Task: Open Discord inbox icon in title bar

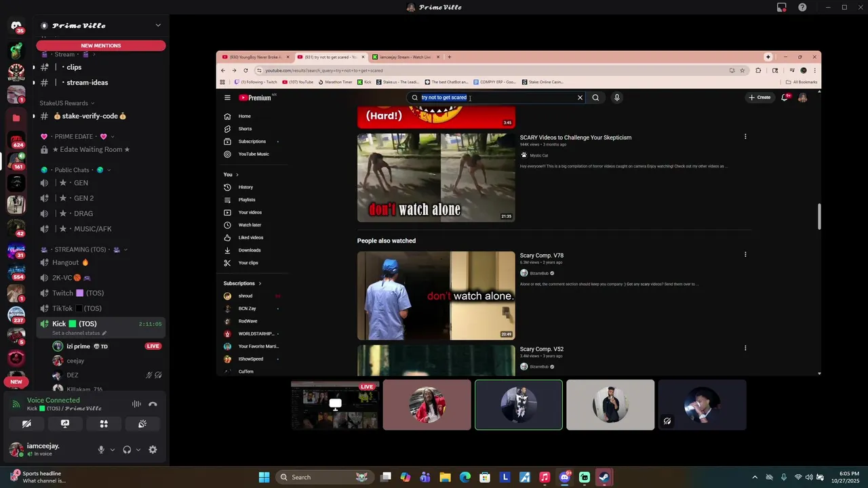Action: pos(782,7)
